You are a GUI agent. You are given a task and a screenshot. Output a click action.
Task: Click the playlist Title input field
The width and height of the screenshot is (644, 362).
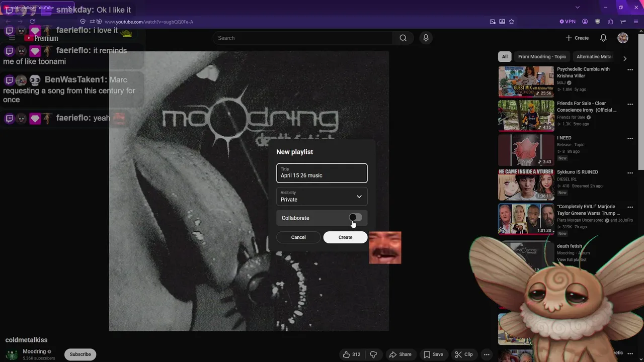click(x=322, y=173)
